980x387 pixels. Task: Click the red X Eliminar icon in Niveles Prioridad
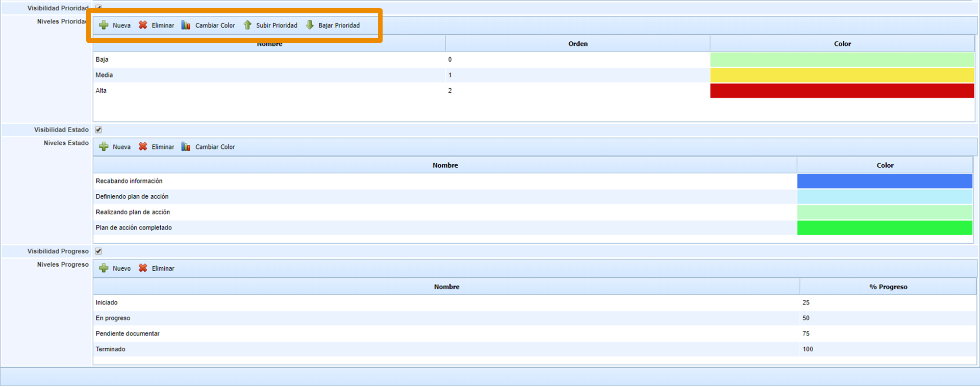[143, 25]
